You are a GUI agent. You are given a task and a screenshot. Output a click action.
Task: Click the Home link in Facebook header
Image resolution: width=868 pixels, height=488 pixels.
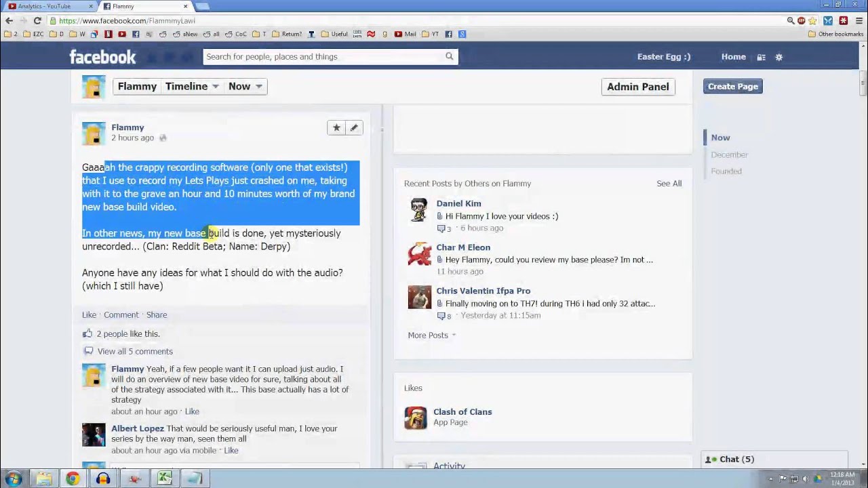(x=733, y=57)
